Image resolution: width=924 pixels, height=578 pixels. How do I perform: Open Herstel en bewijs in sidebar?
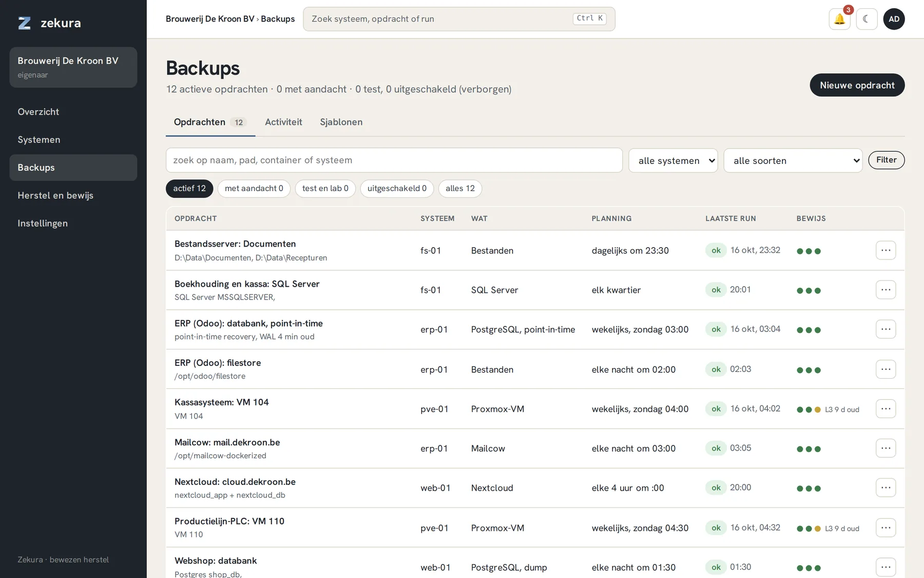[73, 195]
